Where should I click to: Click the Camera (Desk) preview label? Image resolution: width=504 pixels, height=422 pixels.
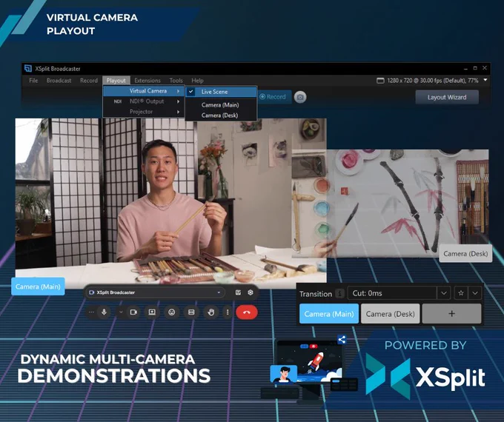pos(465,254)
